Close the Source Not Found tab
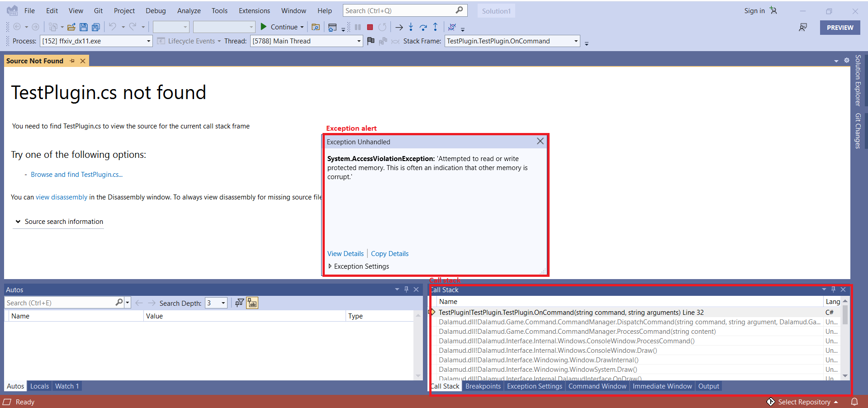 [83, 61]
